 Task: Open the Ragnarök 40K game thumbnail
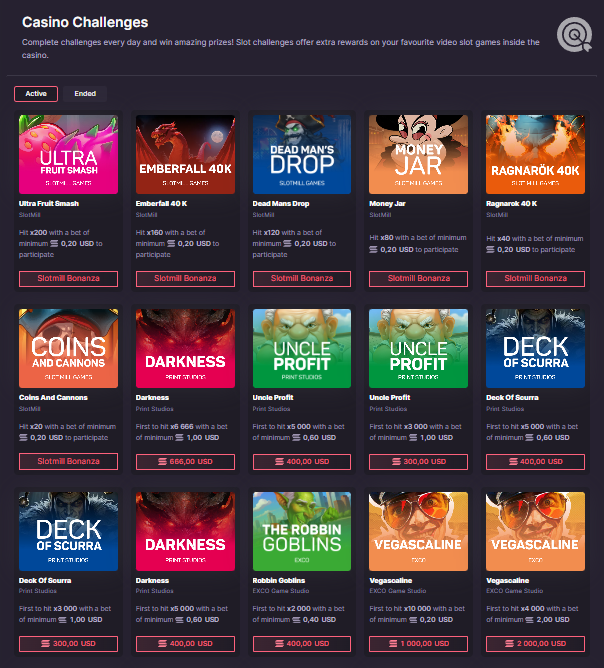point(535,154)
